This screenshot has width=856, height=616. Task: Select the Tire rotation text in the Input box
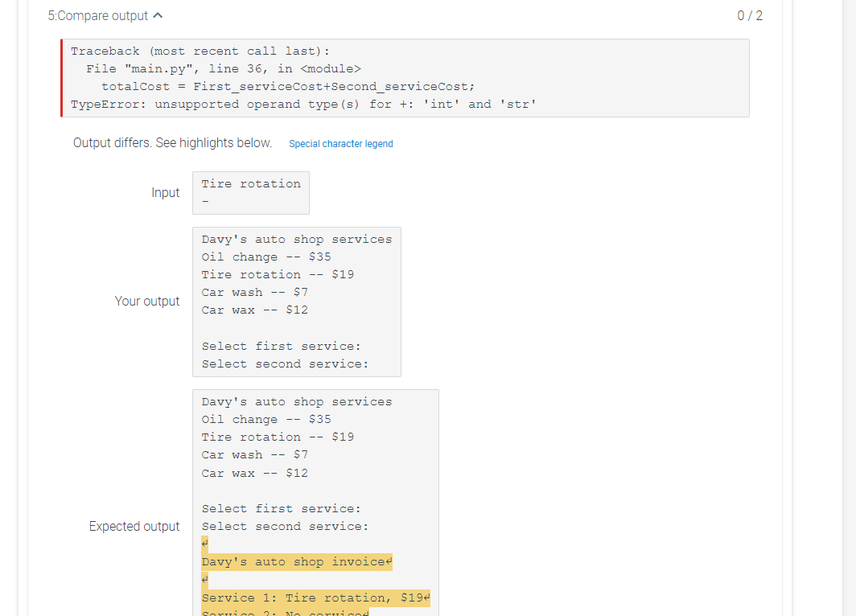click(x=249, y=183)
